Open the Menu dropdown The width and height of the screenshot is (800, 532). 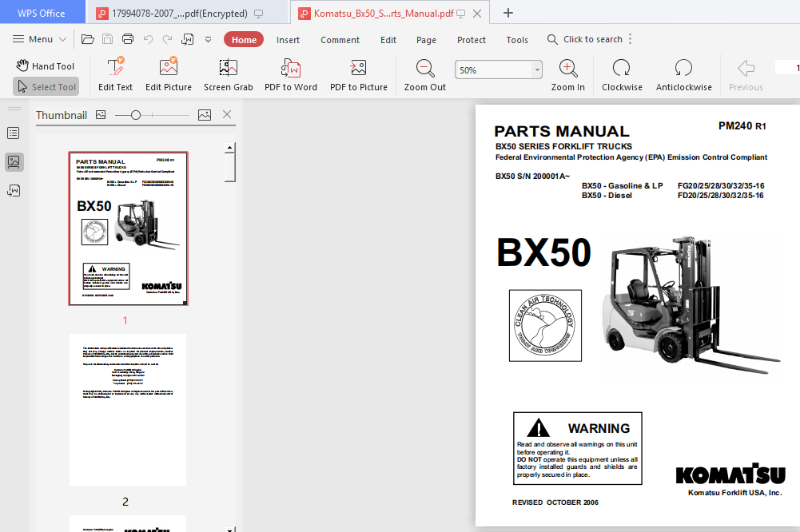pyautogui.click(x=40, y=39)
